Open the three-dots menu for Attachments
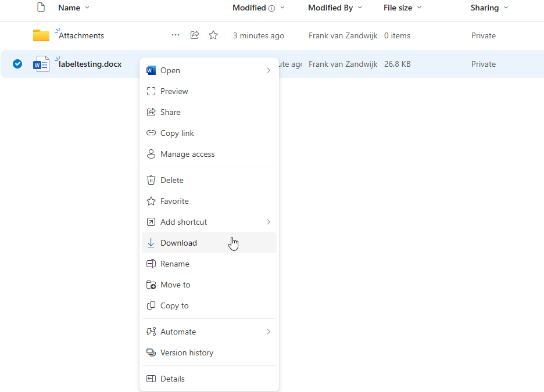This screenshot has height=392, width=544. (176, 35)
